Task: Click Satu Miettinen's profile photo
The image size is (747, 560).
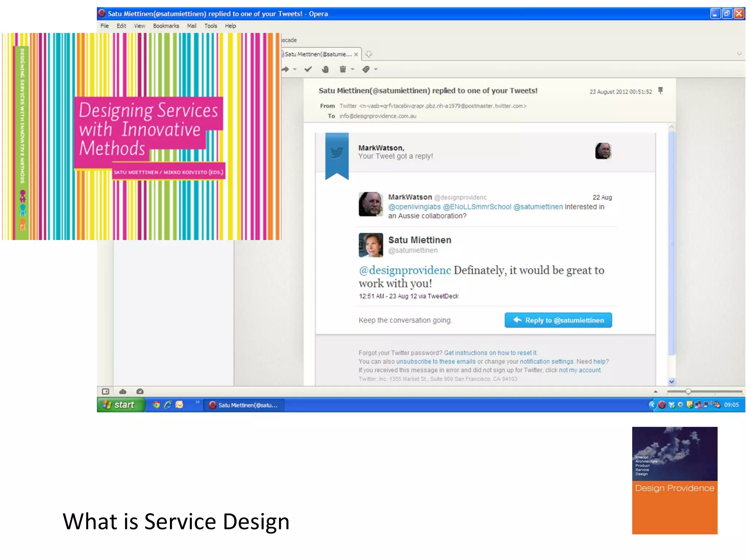Action: point(371,245)
